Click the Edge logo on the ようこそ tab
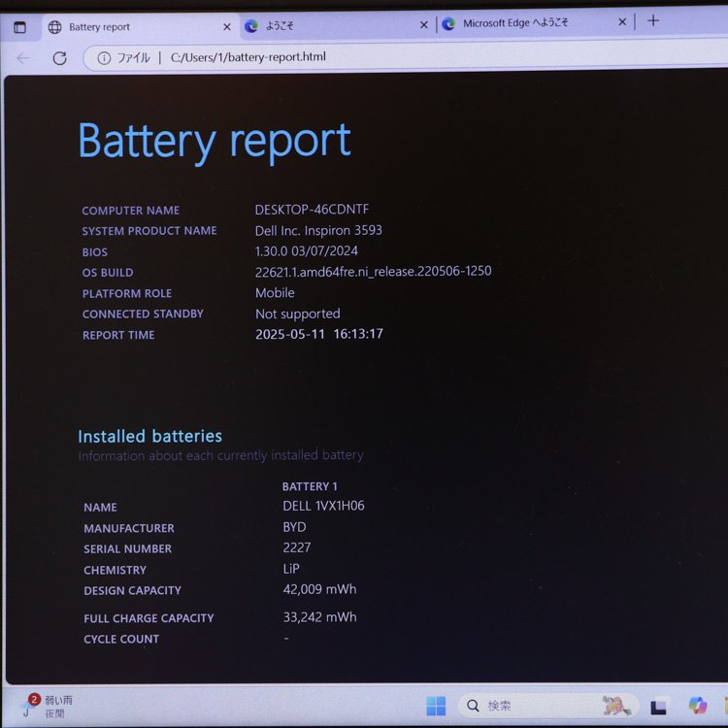 [251, 26]
